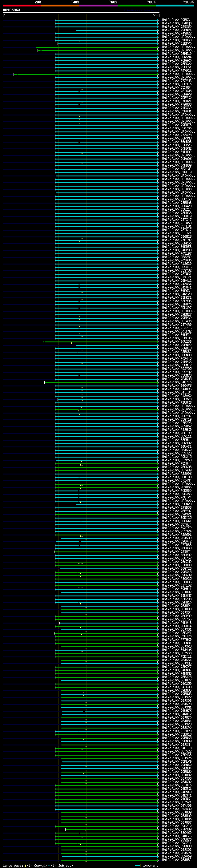Select hit label UniRef100_P28996
Screen dimensions: 197x868
tap(177, 474)
